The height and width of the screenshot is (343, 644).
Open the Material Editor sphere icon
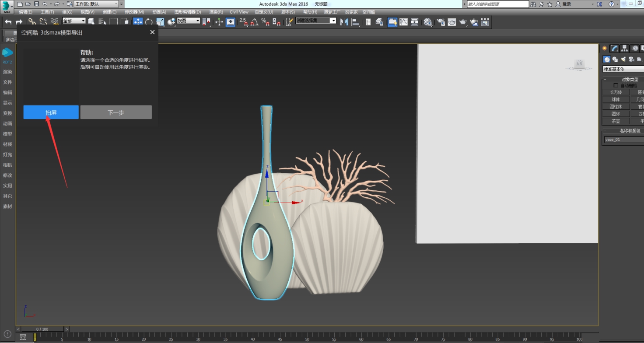(428, 22)
